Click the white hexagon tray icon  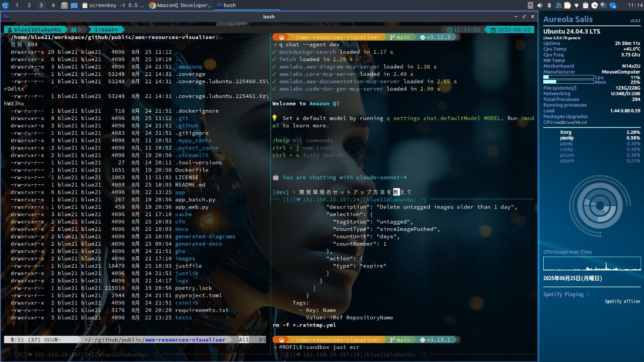point(594,6)
